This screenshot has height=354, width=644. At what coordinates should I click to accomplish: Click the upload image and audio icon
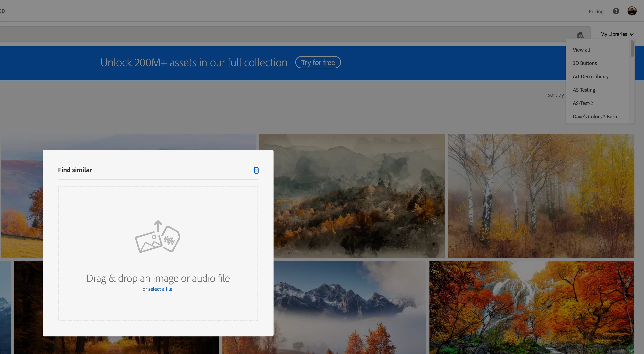click(x=158, y=236)
